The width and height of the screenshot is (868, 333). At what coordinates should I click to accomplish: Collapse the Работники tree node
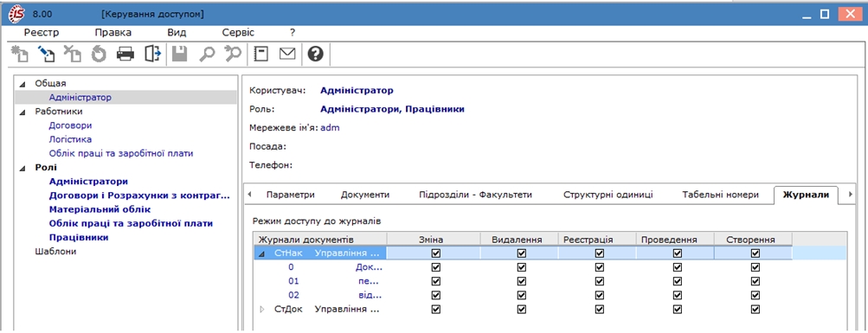click(23, 112)
